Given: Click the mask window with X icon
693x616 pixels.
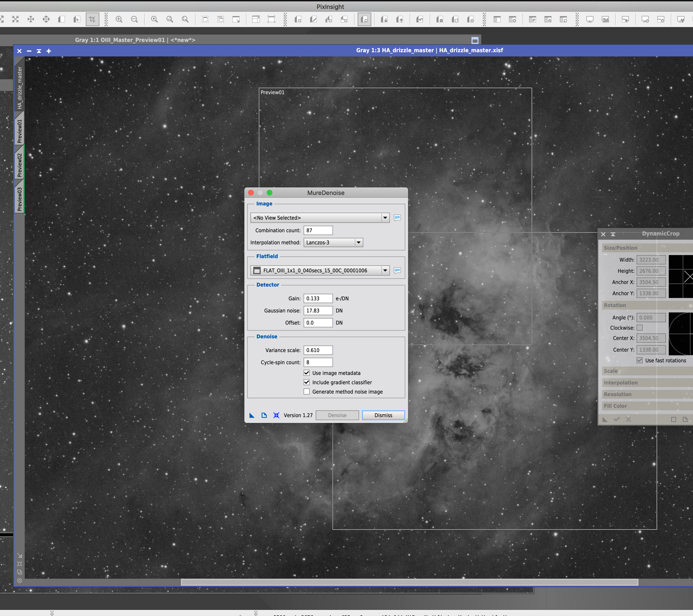Looking at the screenshot, I should (x=512, y=19).
